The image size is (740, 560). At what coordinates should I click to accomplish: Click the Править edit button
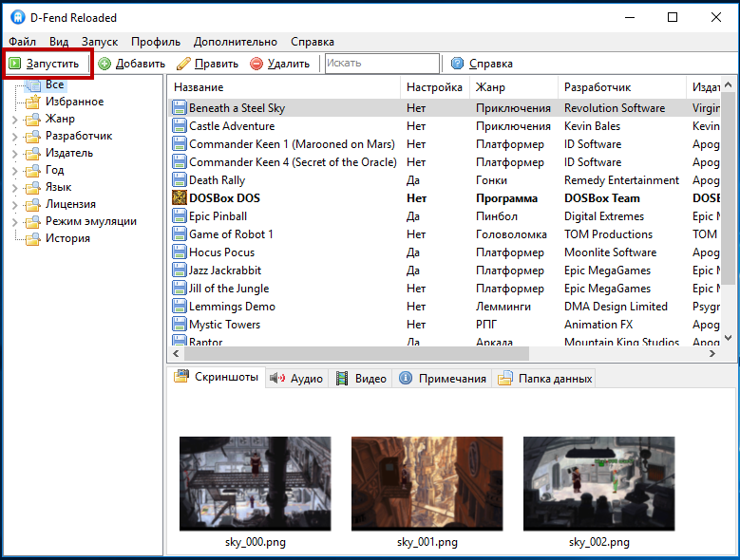point(208,64)
